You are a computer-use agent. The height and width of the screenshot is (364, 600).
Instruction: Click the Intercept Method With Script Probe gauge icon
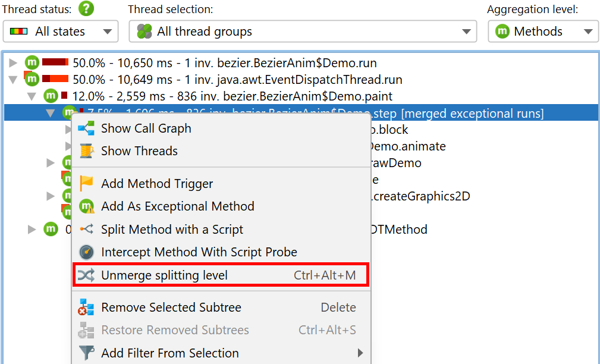[x=86, y=252]
